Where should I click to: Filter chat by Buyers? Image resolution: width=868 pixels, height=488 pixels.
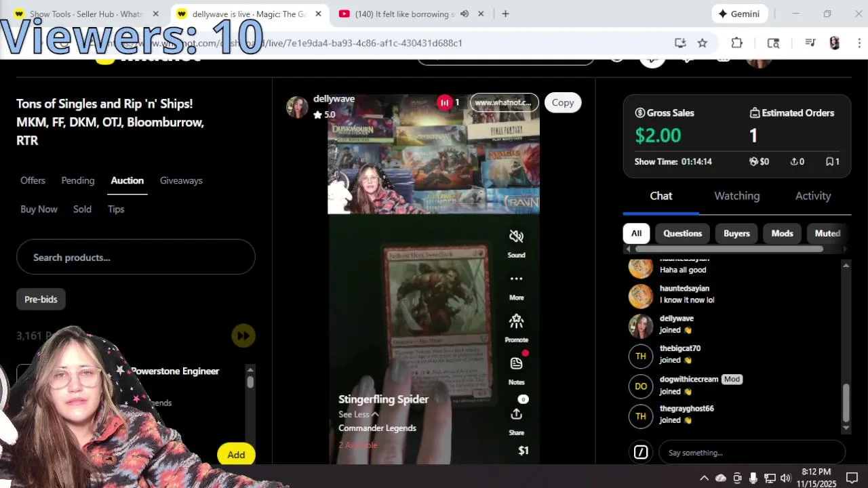(x=736, y=233)
